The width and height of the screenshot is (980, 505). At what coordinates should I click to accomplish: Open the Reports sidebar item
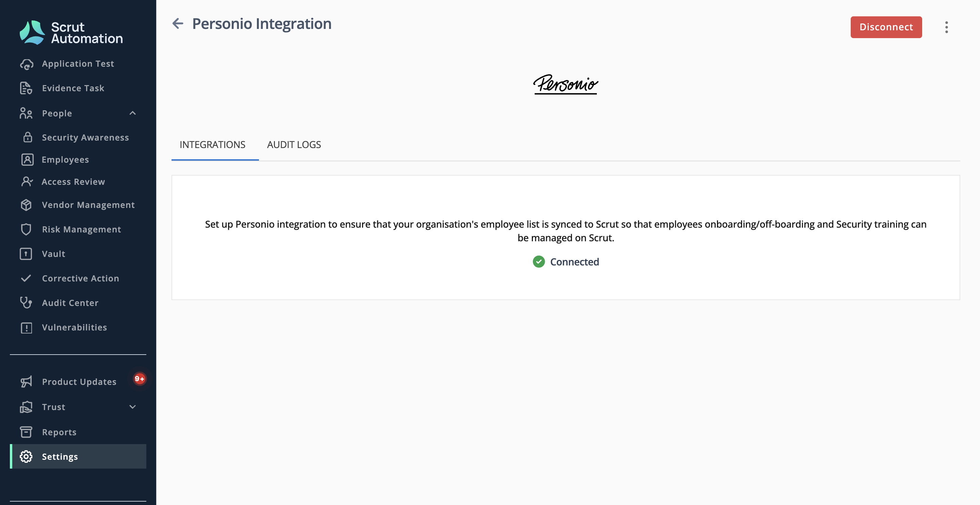click(x=59, y=432)
